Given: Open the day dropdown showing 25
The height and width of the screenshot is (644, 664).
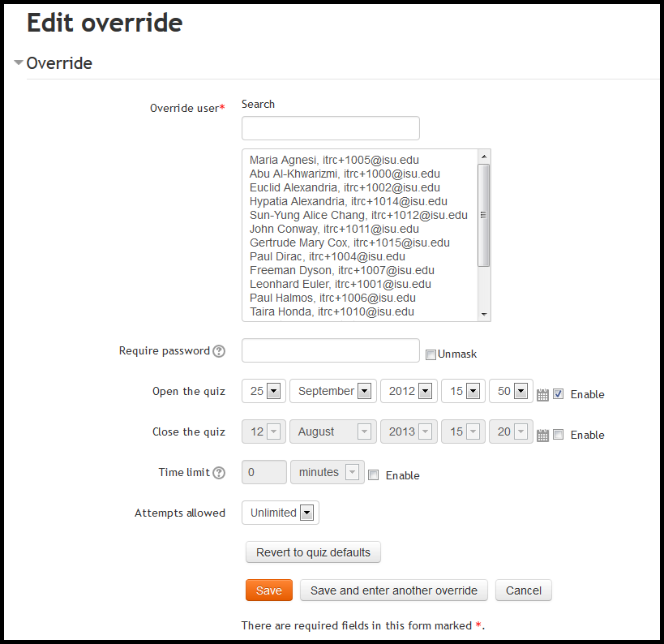Looking at the screenshot, I should (x=263, y=391).
